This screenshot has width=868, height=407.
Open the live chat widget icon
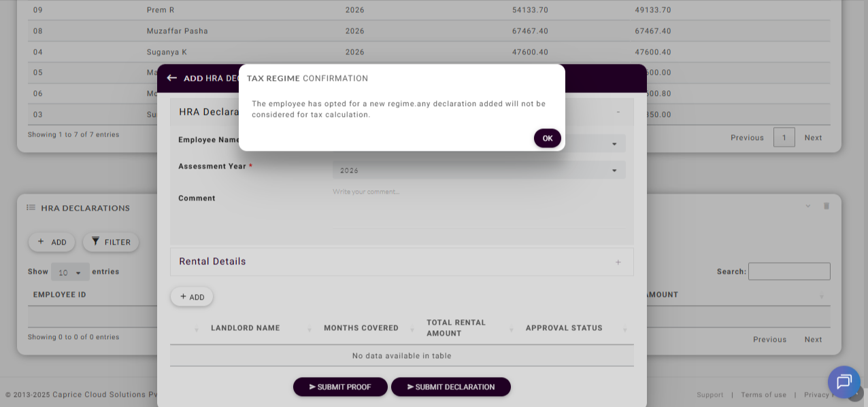(844, 382)
